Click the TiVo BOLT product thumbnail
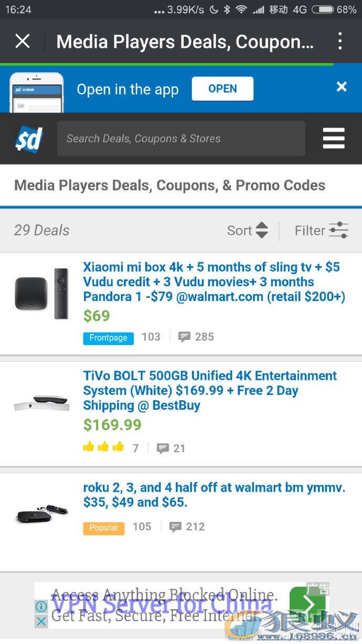362x644 pixels. [x=42, y=402]
